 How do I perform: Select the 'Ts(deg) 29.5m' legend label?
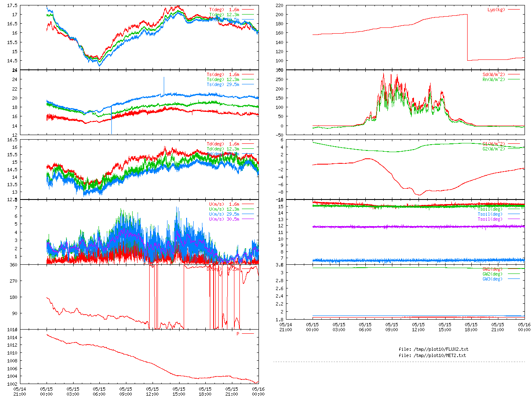223,85
